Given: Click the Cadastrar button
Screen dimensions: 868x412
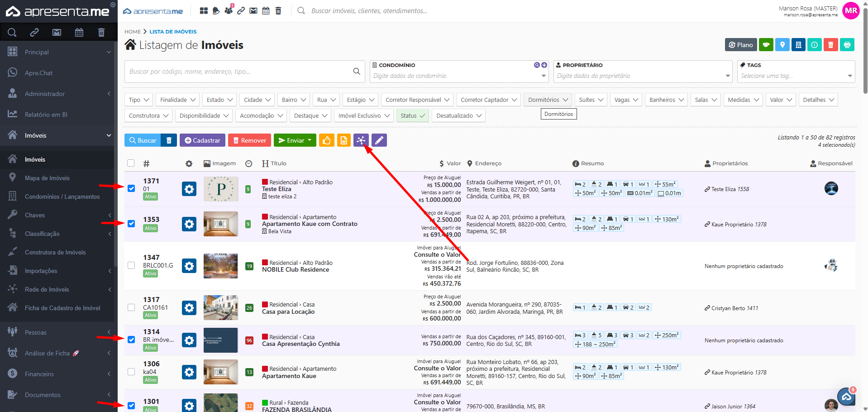Looking at the screenshot, I should [202, 140].
